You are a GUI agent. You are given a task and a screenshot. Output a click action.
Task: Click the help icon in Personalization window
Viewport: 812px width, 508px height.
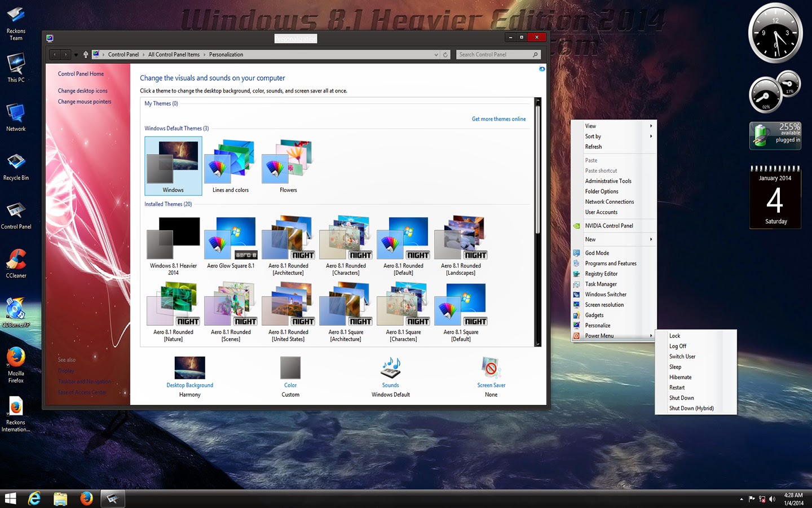click(x=542, y=69)
